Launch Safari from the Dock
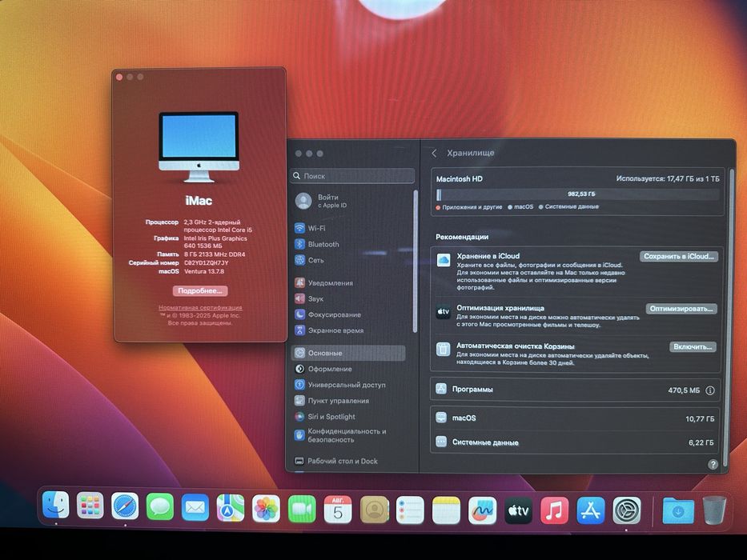This screenshot has height=560, width=747. 125,506
